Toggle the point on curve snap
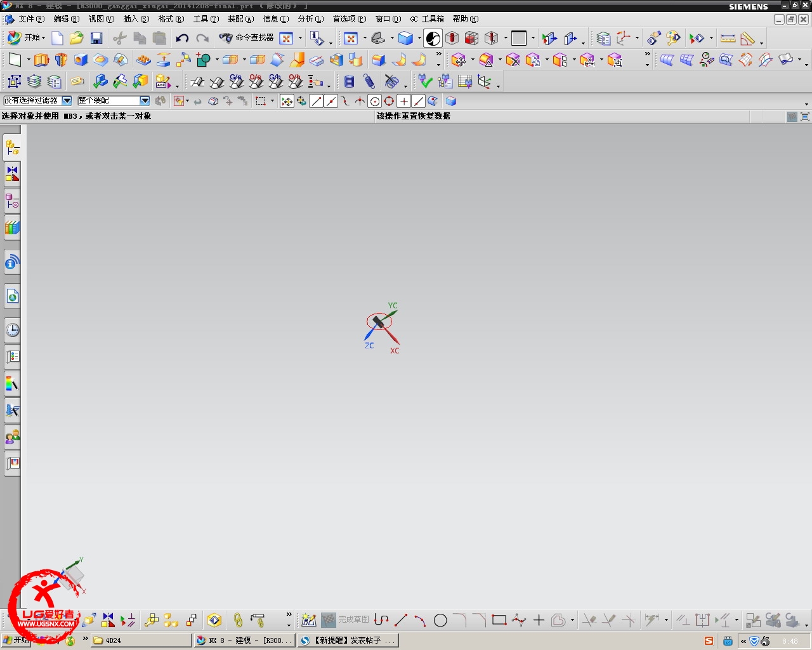 (x=419, y=101)
